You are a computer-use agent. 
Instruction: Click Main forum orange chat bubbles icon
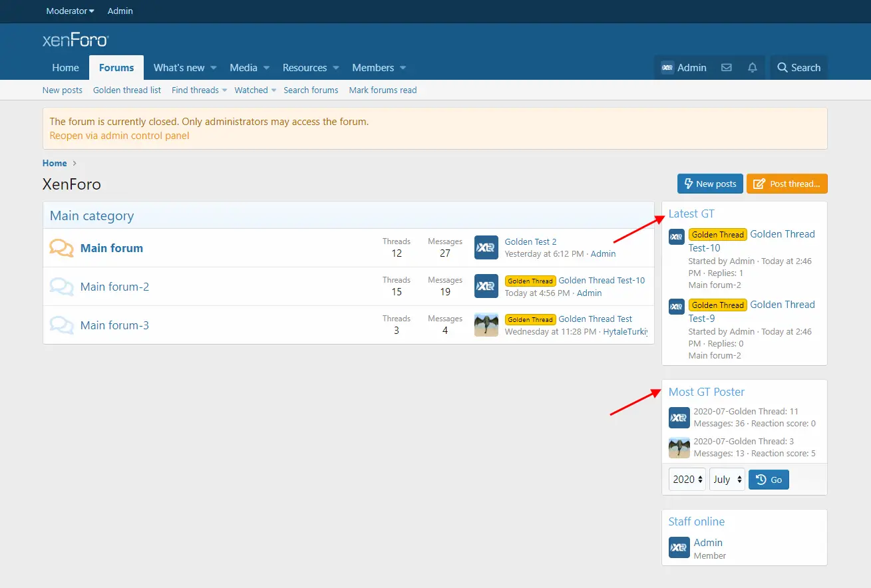click(x=62, y=248)
